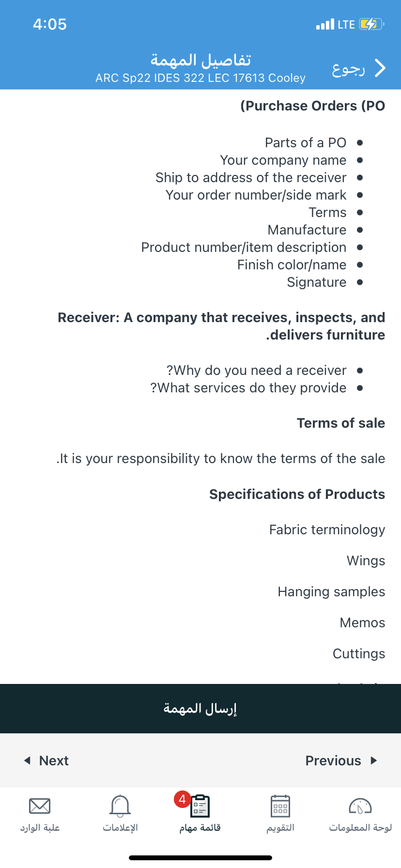This screenshot has width=401, height=868.
Task: Tap the red badge showing 4
Action: (x=182, y=799)
